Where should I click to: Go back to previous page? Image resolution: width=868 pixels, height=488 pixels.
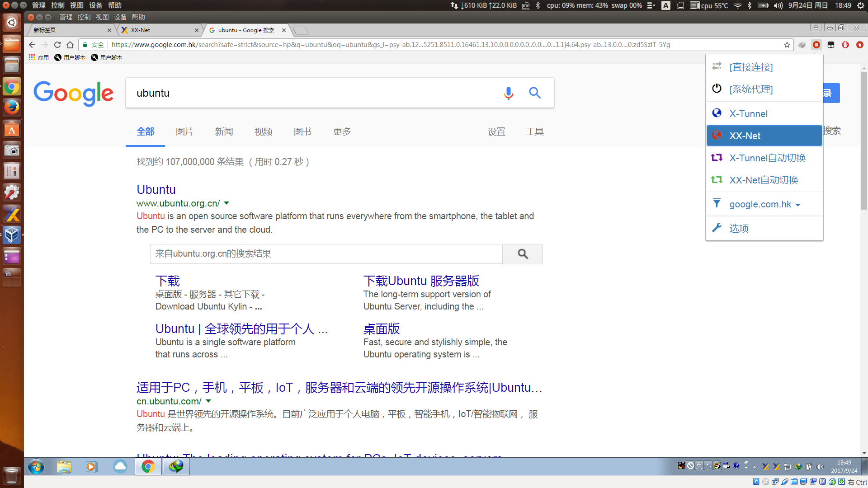(32, 45)
